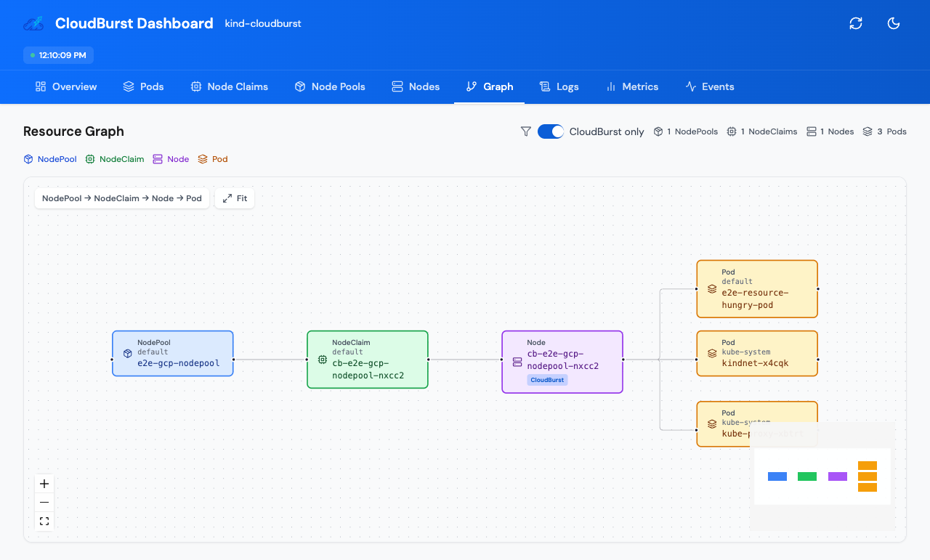Switch to the Metrics tab
Viewport: 930px width, 560px height.
coord(632,86)
